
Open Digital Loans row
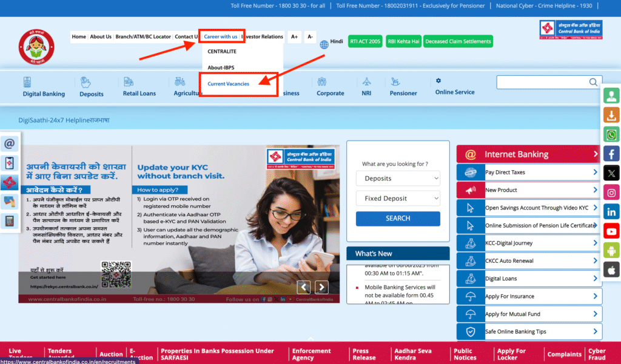pyautogui.click(x=528, y=279)
